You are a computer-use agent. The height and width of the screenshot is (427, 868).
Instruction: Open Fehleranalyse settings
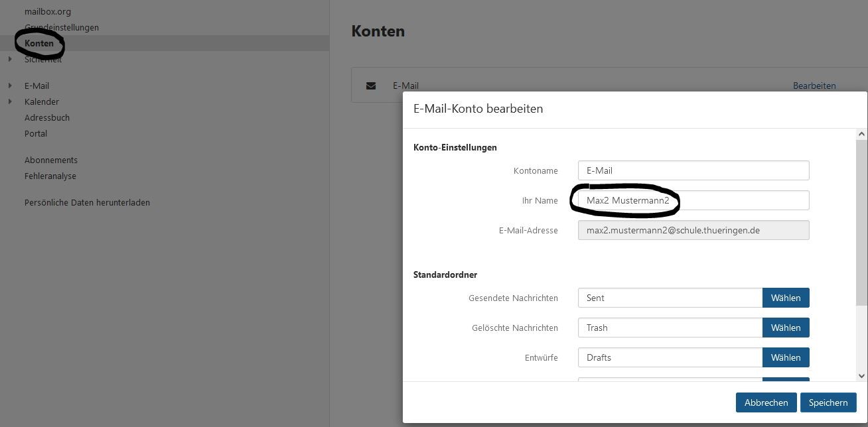tap(50, 176)
